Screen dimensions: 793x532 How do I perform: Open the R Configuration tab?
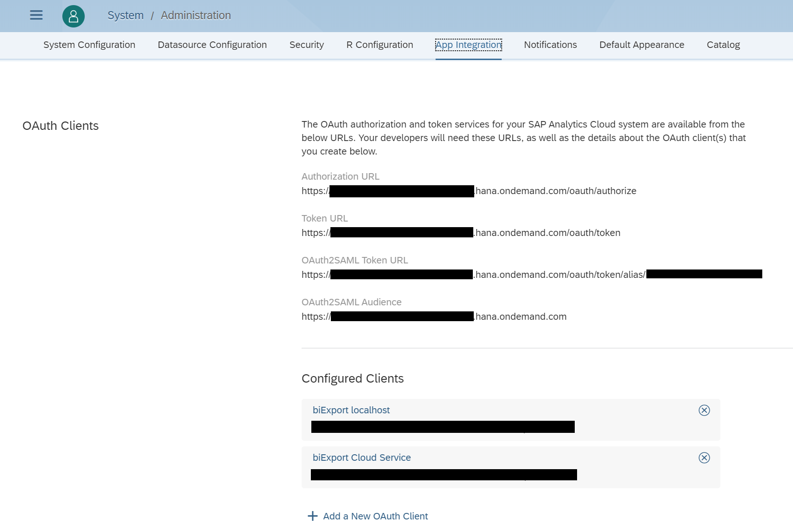coord(380,45)
